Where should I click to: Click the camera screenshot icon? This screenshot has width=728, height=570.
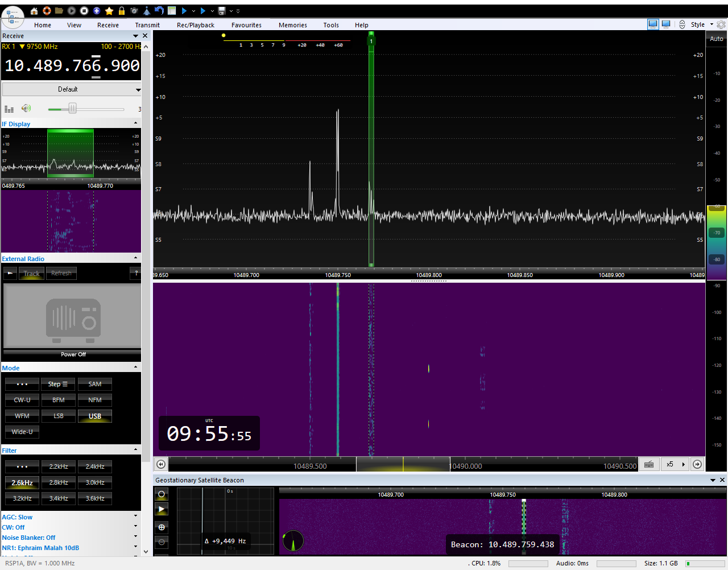pos(134,11)
